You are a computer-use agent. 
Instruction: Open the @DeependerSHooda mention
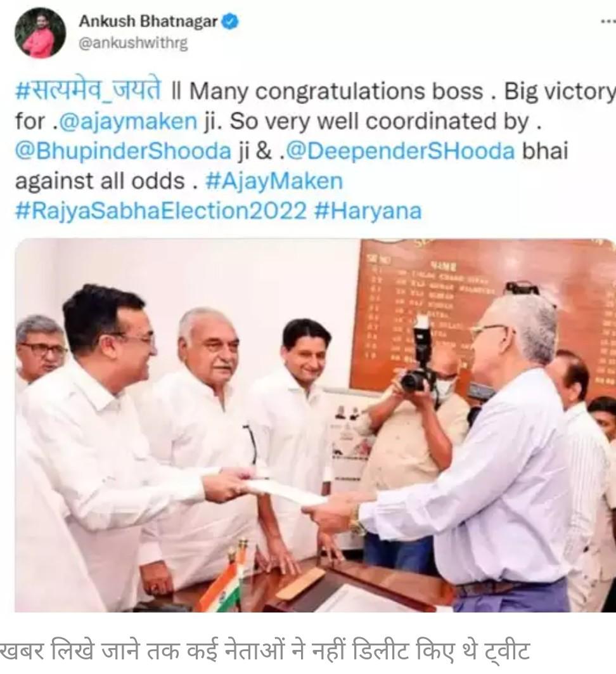[x=400, y=152]
